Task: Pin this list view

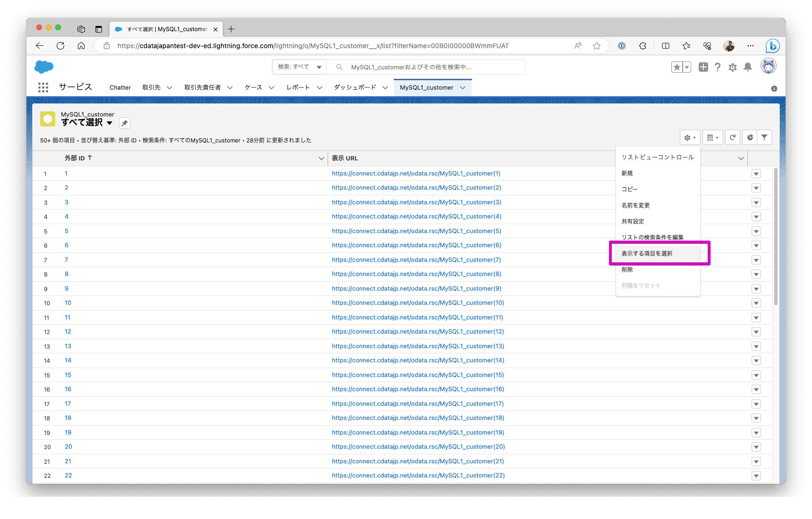Action: [x=124, y=123]
